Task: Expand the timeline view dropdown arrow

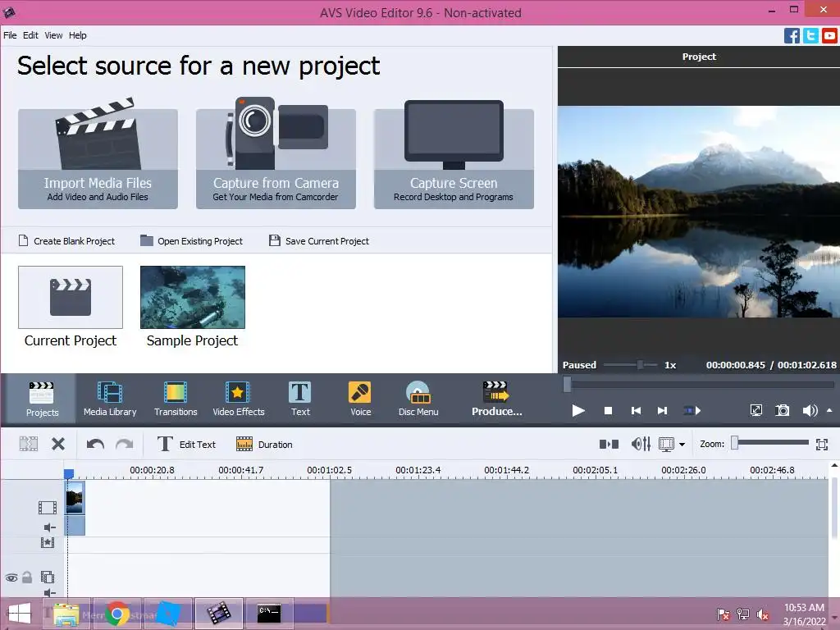Action: point(682,444)
